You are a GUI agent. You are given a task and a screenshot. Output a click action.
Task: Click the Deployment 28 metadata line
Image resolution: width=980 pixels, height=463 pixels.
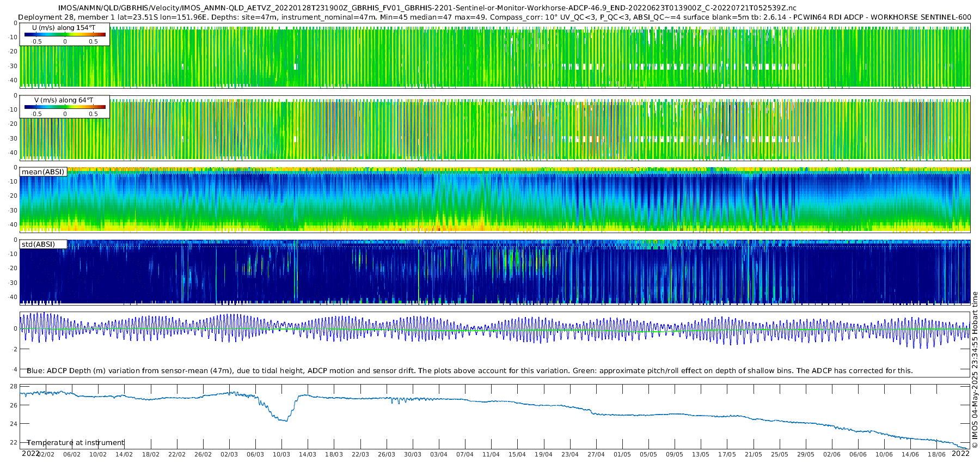coord(494,17)
